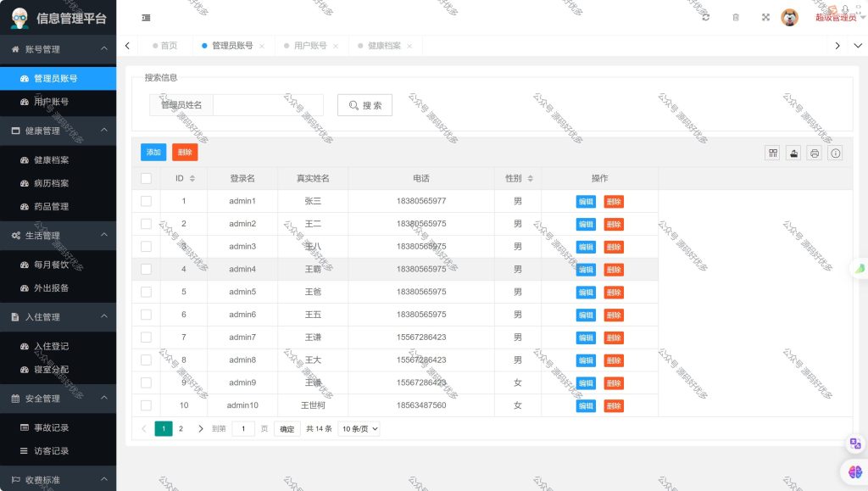Open 病历档案 in the sidebar
This screenshot has height=491, width=868.
(x=58, y=183)
